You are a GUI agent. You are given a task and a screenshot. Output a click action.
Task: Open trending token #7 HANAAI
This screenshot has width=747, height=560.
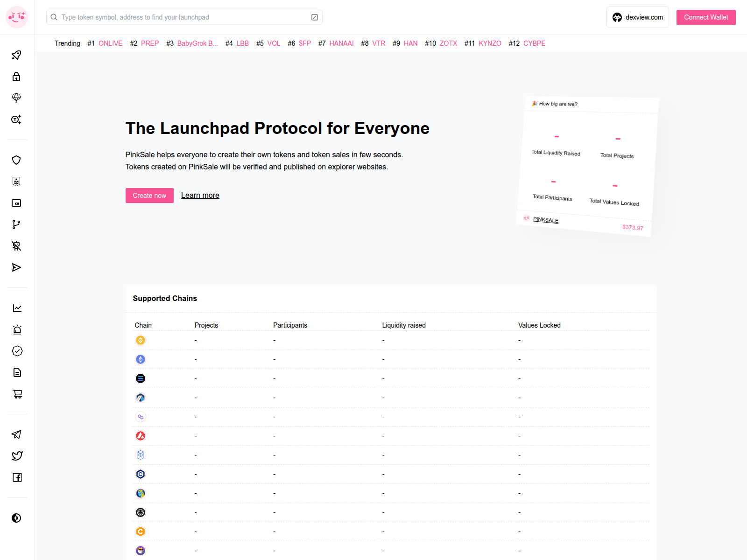coord(341,43)
